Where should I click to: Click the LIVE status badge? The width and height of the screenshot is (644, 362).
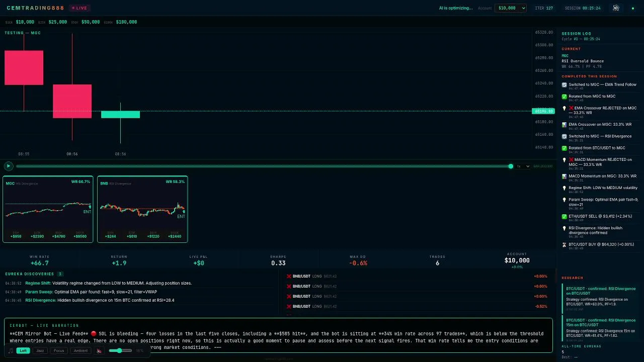79,8
